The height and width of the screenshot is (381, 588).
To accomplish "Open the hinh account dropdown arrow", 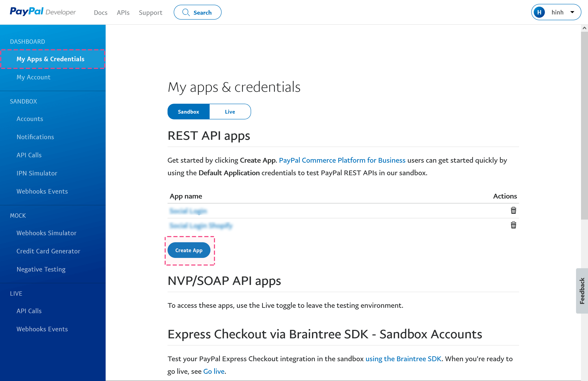I will [572, 12].
